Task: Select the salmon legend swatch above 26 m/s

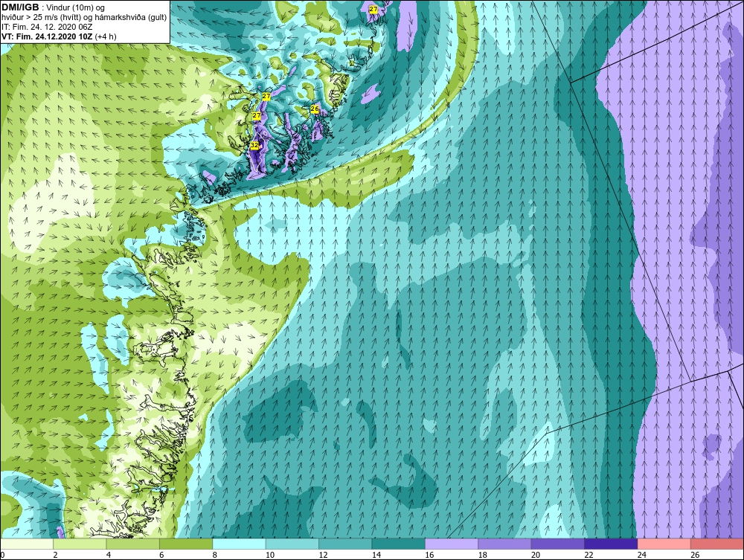Action: 717,544
